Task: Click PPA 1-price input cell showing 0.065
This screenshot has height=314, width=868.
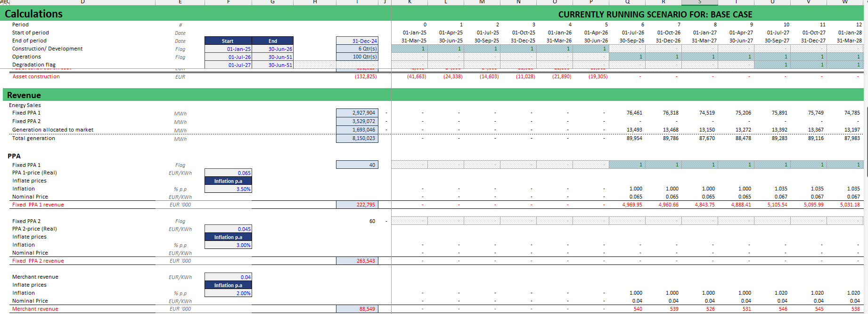Action: (x=228, y=173)
